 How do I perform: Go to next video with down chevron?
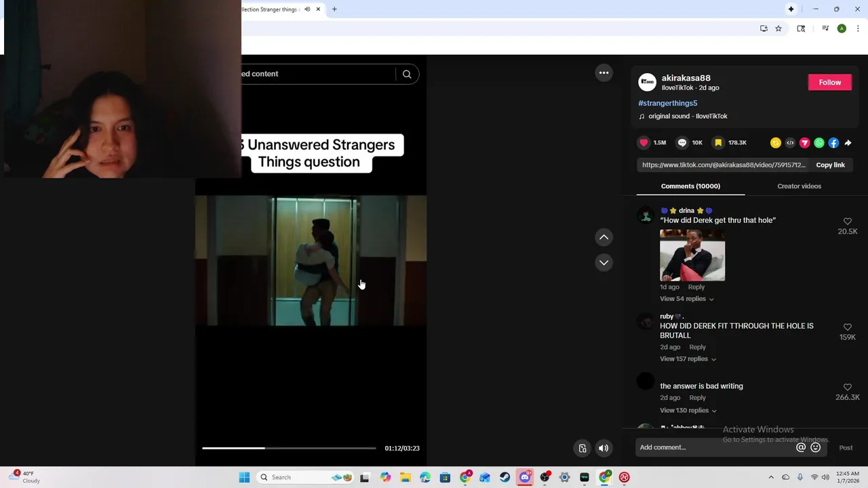pos(604,262)
